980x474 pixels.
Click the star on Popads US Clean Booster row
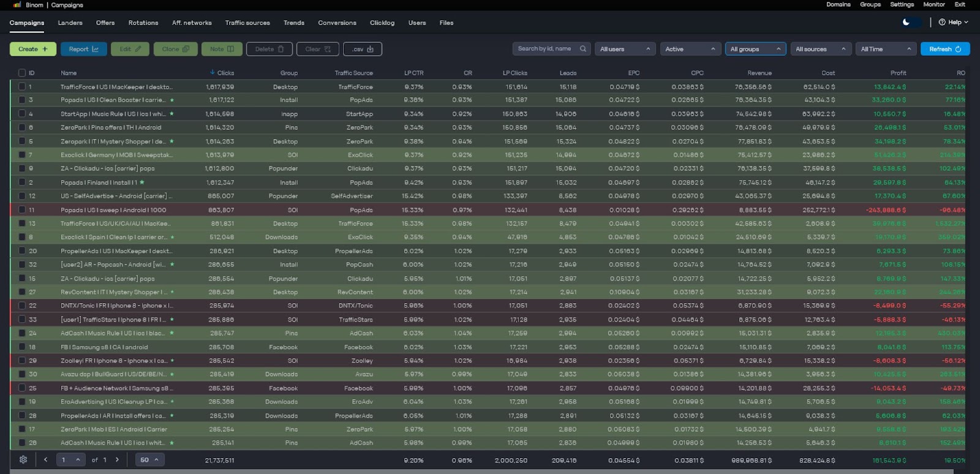pyautogui.click(x=171, y=100)
